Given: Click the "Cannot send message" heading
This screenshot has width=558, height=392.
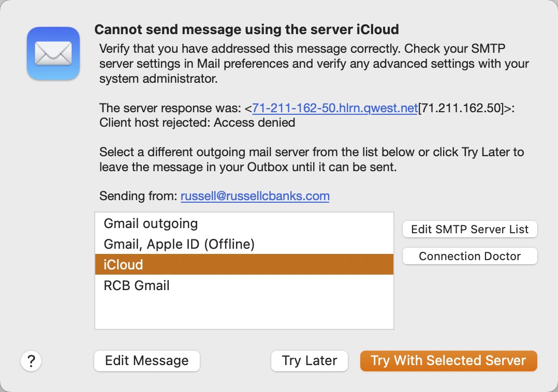Looking at the screenshot, I should coord(246,29).
